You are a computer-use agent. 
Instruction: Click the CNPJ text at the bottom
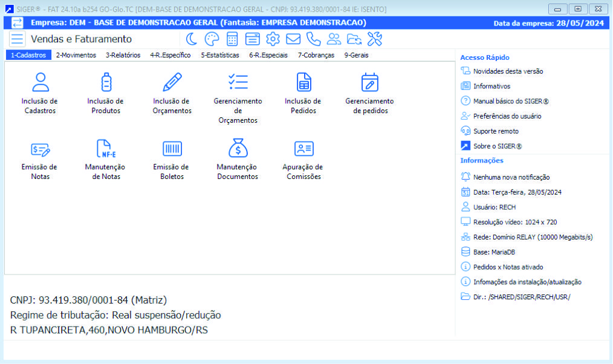pyautogui.click(x=88, y=300)
